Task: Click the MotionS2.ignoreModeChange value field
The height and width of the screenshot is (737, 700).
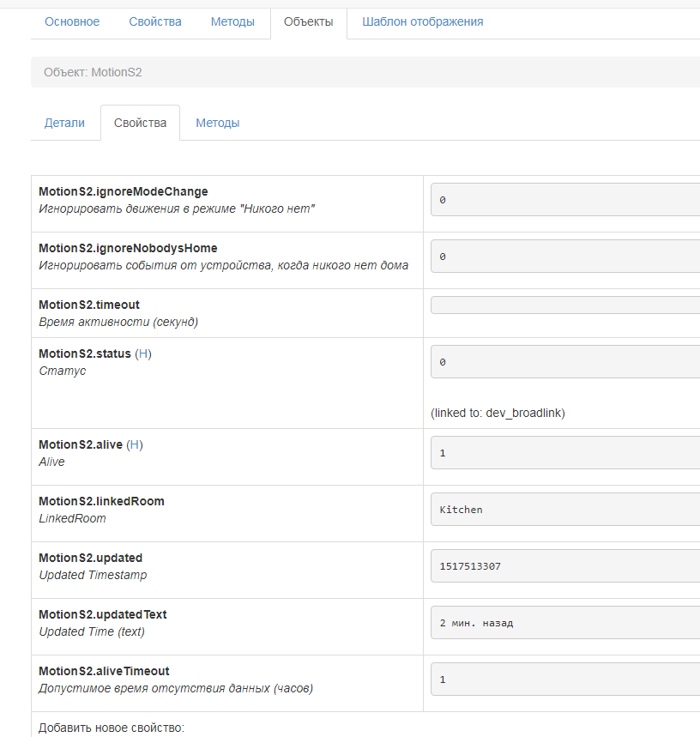Action: pos(564,199)
